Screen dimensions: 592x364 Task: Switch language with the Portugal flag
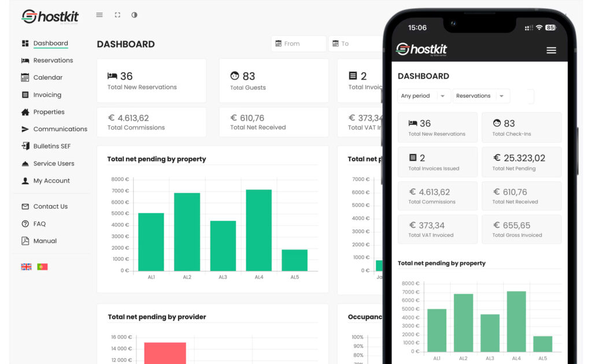point(42,267)
